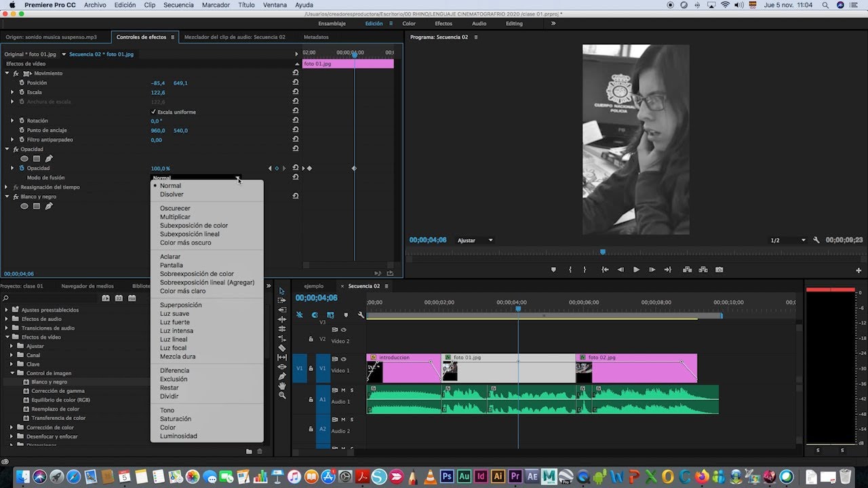Select the Track Select Forward tool
Image resolution: width=868 pixels, height=488 pixels.
tap(282, 300)
